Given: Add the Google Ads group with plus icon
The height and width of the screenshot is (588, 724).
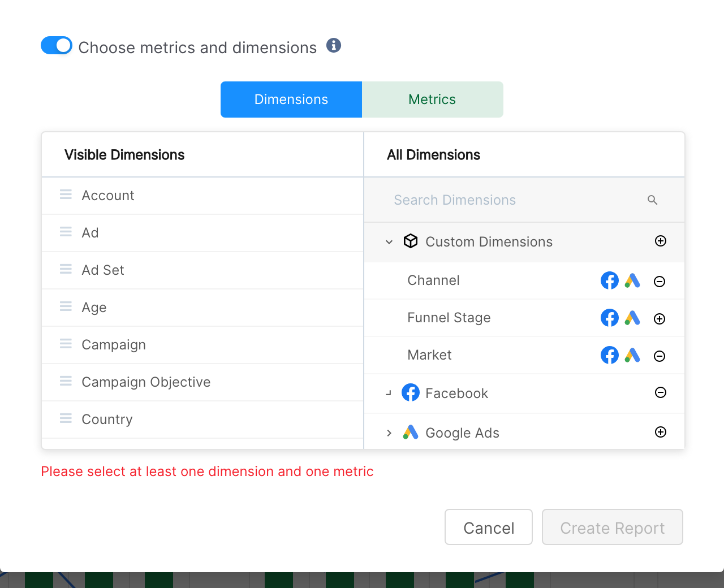Looking at the screenshot, I should point(660,432).
